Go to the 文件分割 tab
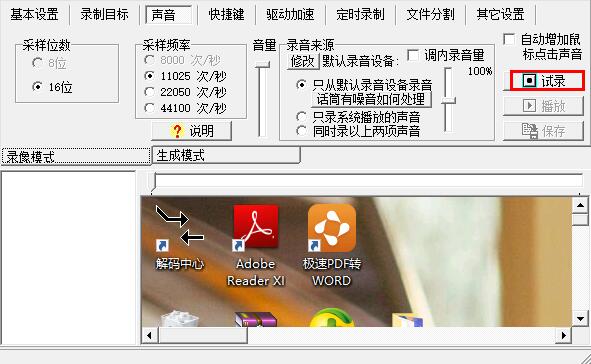Viewport: 591px width, 364px height. (x=430, y=15)
